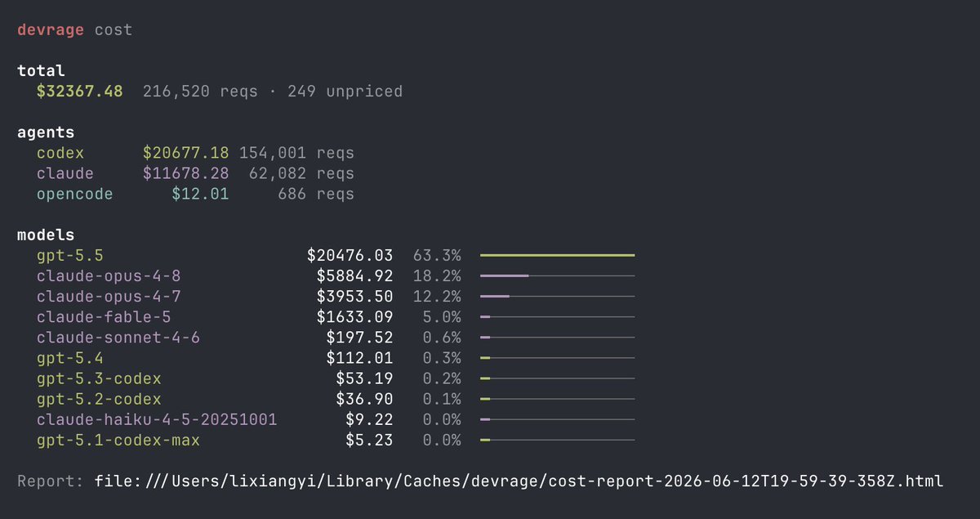Click the 'devrage' command word
This screenshot has height=519, width=980.
point(51,30)
